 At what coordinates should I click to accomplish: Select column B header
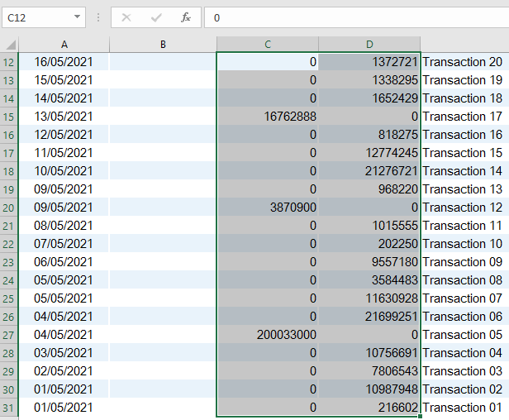coord(163,45)
